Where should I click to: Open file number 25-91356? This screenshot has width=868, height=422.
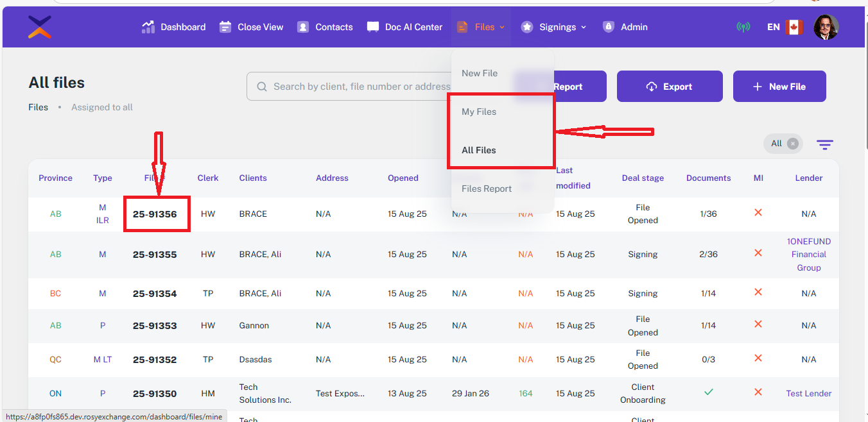(155, 214)
